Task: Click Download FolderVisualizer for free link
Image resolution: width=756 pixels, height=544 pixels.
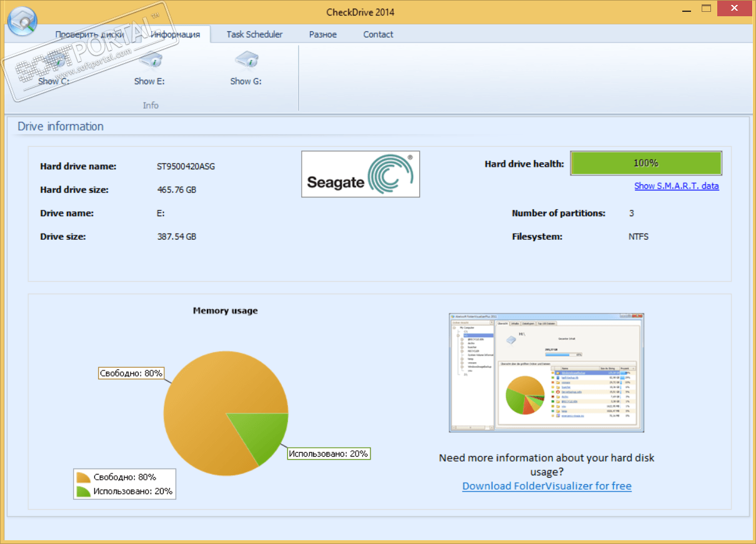Action: click(x=547, y=486)
